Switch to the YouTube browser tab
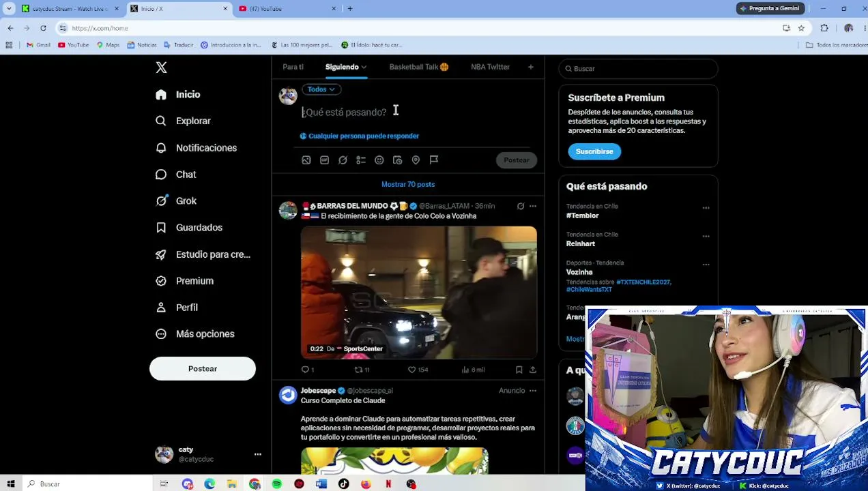Screen dimensions: 868x491 (x=288, y=9)
